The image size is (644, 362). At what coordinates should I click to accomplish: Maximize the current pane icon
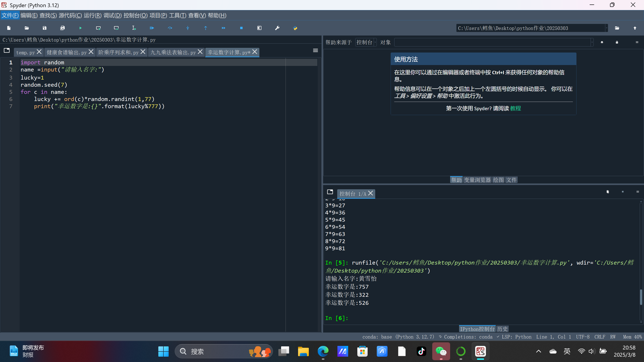[x=259, y=28]
